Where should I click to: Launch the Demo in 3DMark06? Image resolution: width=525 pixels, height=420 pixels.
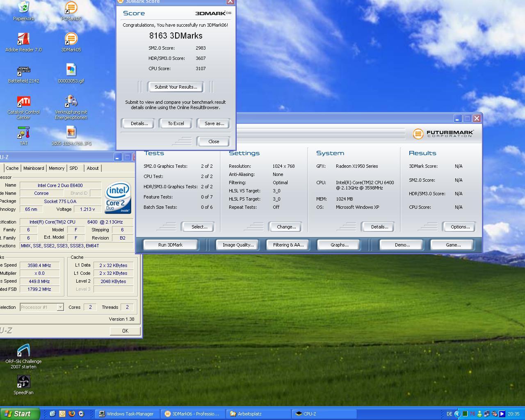pyautogui.click(x=402, y=245)
